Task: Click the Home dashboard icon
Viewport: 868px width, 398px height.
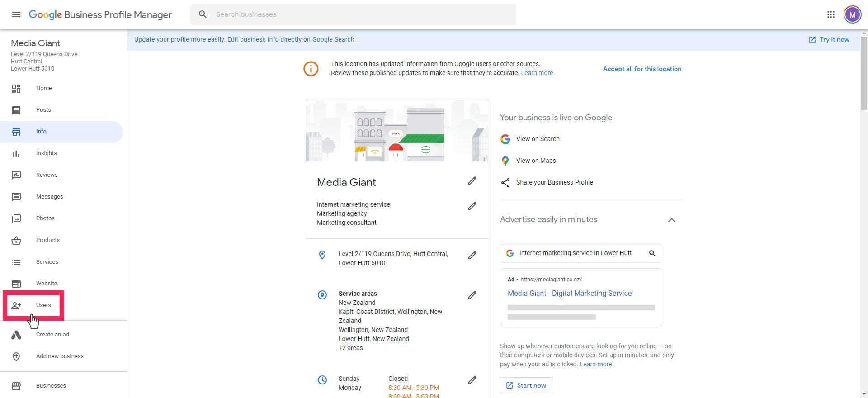Action: pyautogui.click(x=16, y=88)
